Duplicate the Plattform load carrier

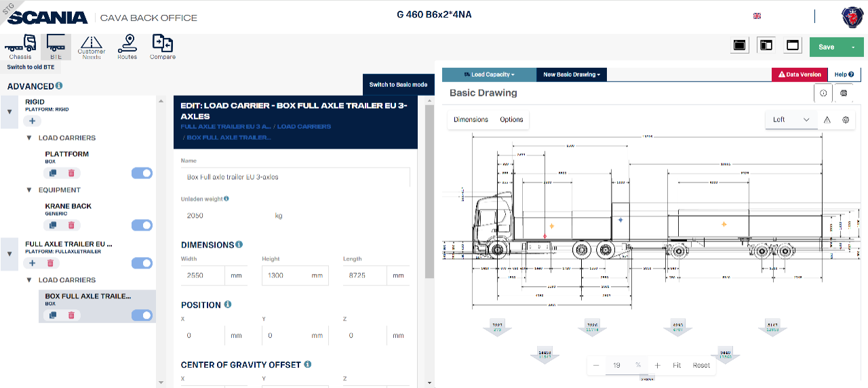pos(53,173)
